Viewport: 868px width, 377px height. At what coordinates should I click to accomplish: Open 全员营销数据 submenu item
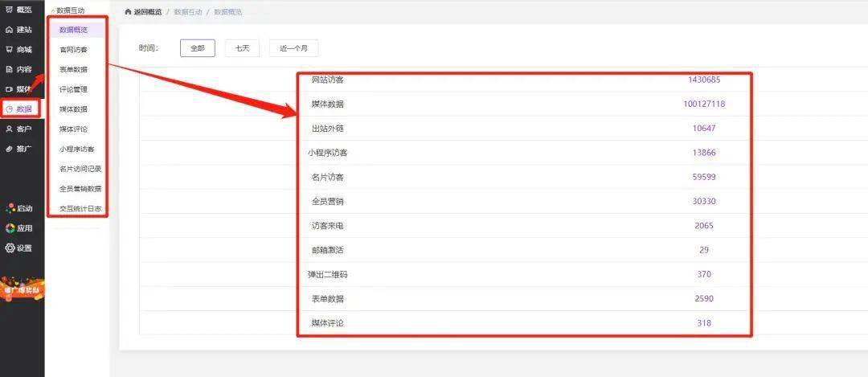(x=80, y=188)
